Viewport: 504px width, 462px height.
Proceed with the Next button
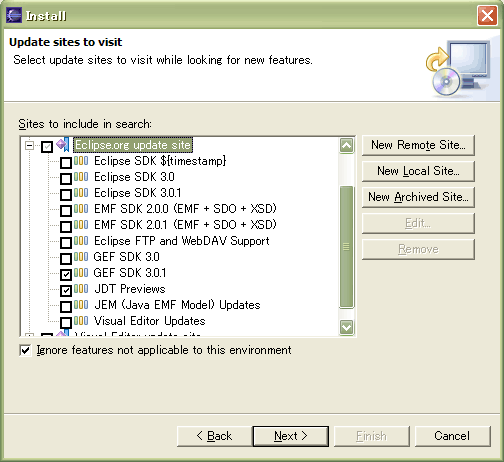tap(291, 436)
